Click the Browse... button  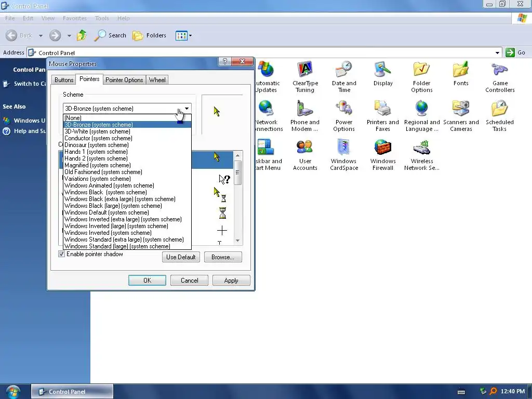tap(223, 257)
